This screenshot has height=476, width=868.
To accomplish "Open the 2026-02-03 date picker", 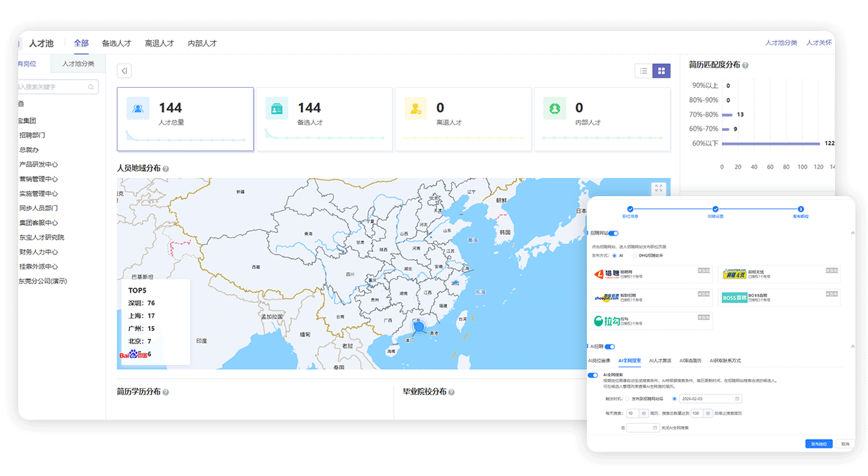I will (x=710, y=399).
